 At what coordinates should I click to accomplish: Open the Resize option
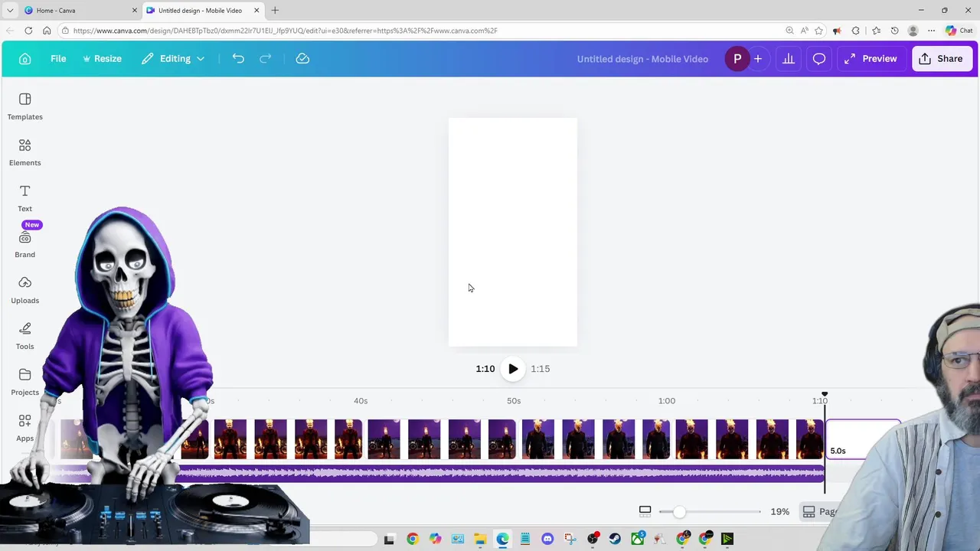pyautogui.click(x=102, y=59)
